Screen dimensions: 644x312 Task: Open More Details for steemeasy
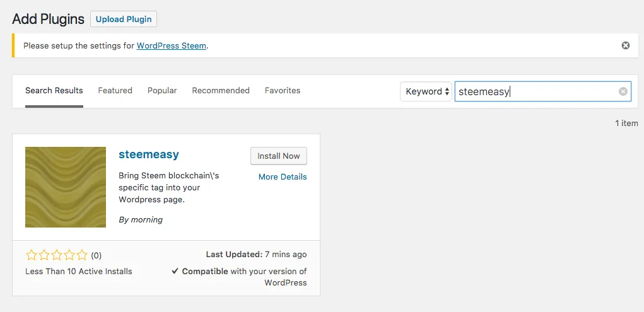coord(283,177)
